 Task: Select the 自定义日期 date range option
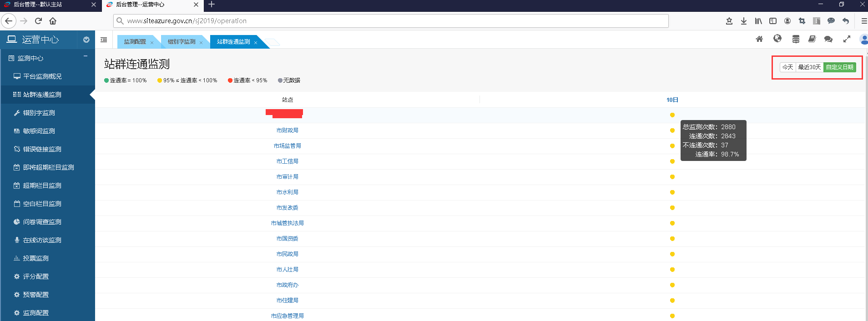[839, 67]
